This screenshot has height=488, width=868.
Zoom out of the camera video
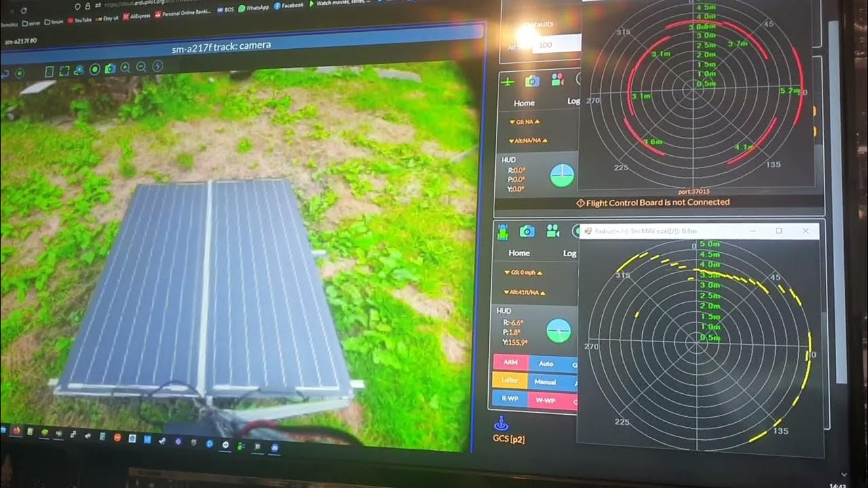point(141,67)
